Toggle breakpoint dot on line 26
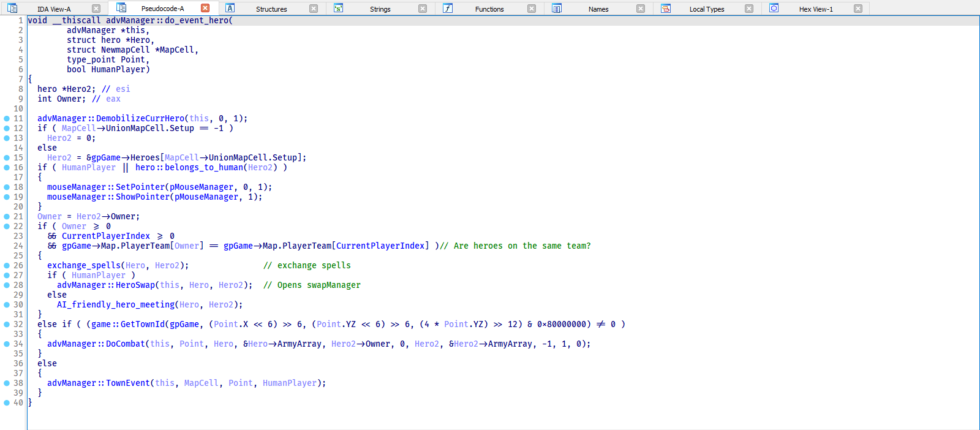This screenshot has width=980, height=430. coord(7,265)
